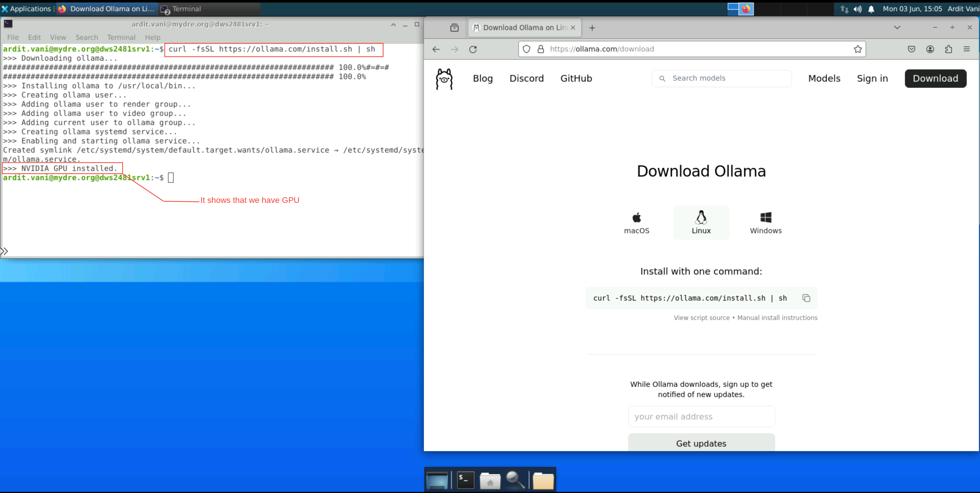Screen dimensions: 980x493
Task: Click the curl command text on webpage
Action: 690,298
